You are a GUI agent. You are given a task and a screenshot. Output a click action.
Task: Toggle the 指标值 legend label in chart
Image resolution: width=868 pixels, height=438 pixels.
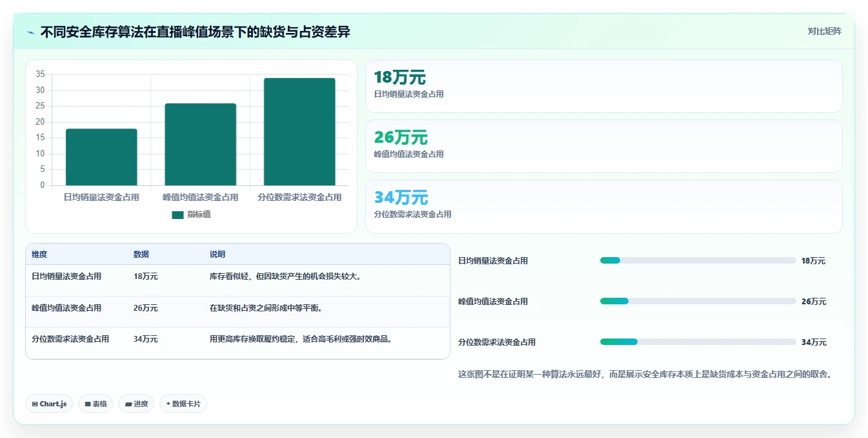[199, 215]
